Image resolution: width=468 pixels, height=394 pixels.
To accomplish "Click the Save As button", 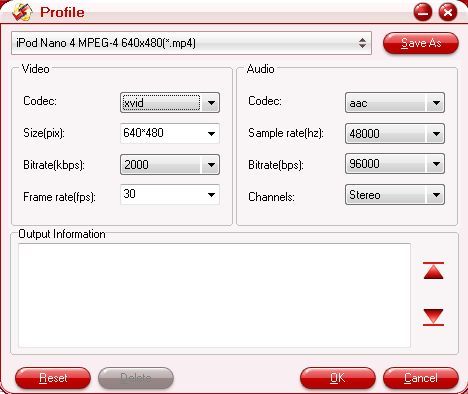I will click(421, 43).
